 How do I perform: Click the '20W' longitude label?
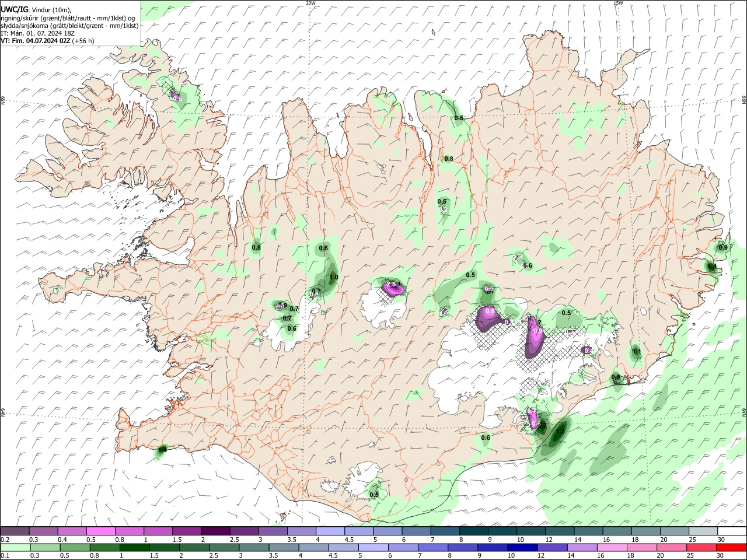pyautogui.click(x=310, y=3)
